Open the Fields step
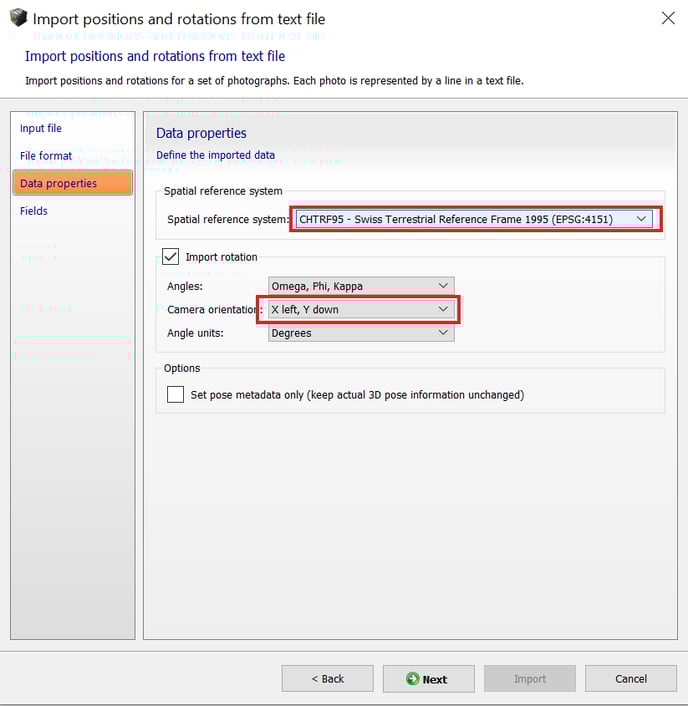Screen dimensions: 688x706 click(x=34, y=211)
